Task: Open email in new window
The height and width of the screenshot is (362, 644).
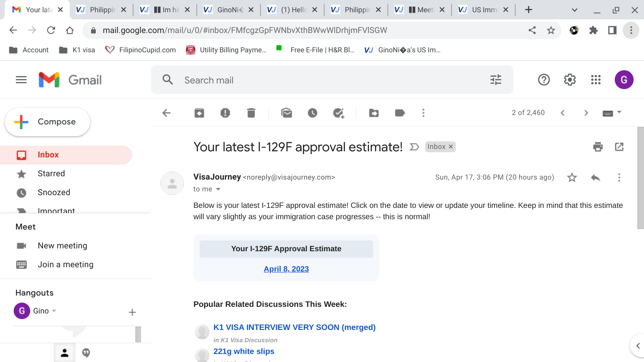Action: coord(619,147)
